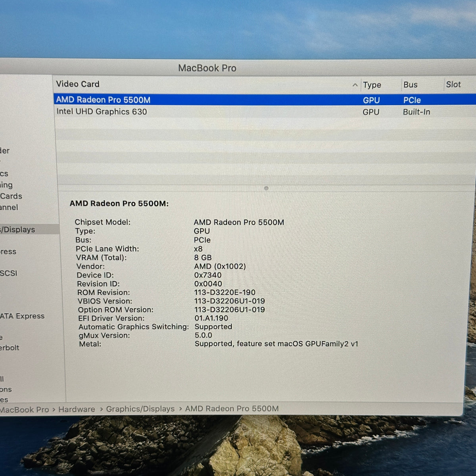Select the sidebar item ending in 'ress'
The height and width of the screenshot is (476, 476).
8,251
